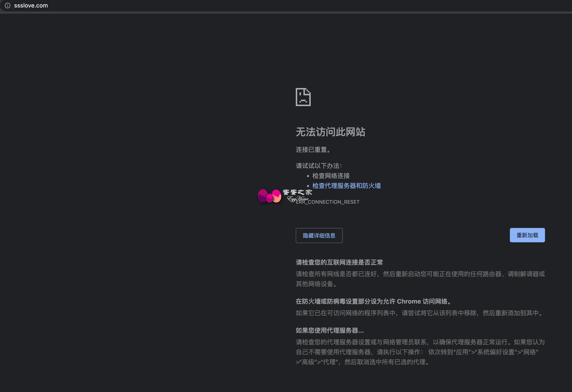Click the sad page error icon

(303, 97)
